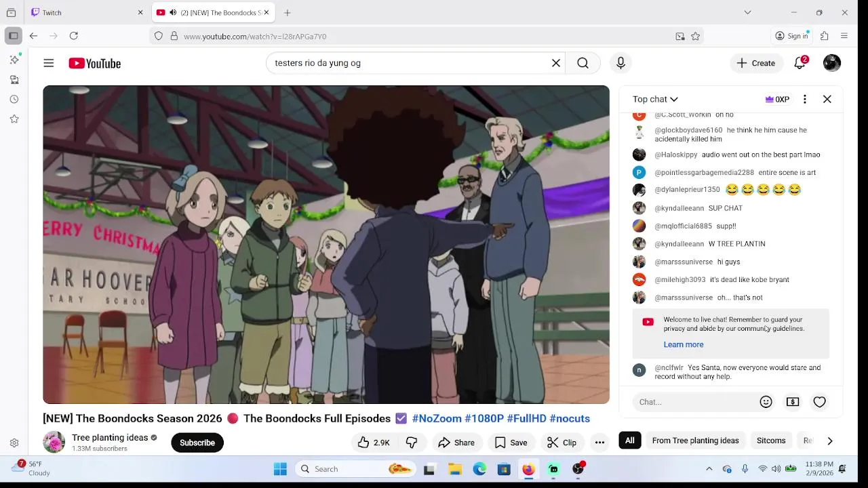868x488 pixels.
Task: Go back in Firefox
Action: [x=33, y=36]
